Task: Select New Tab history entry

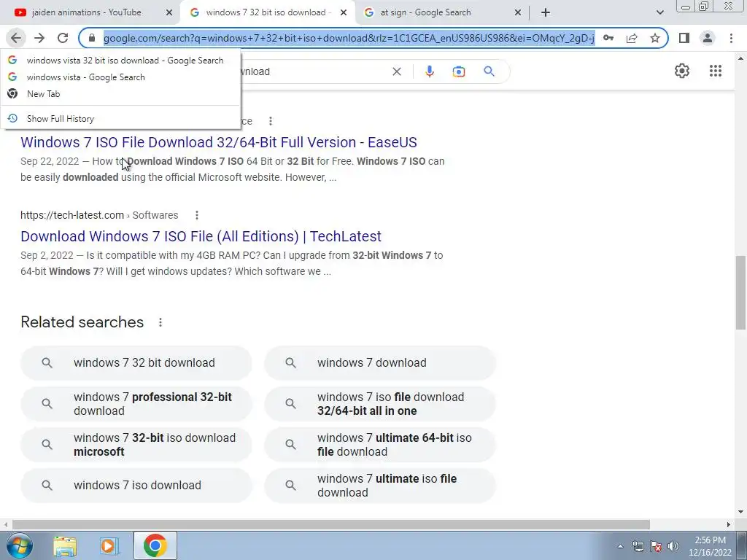Action: 120,94
